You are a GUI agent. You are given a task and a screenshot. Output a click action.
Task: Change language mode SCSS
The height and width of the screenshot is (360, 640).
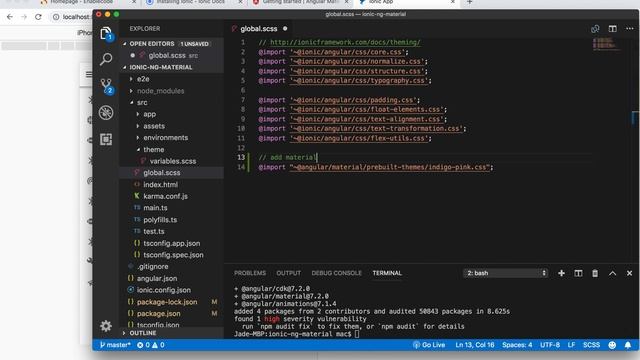click(591, 345)
